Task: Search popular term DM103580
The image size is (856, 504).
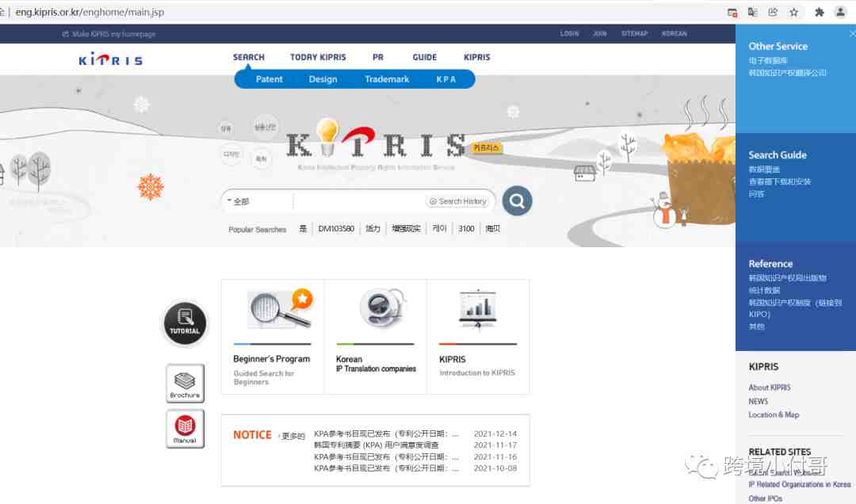Action: [336, 229]
